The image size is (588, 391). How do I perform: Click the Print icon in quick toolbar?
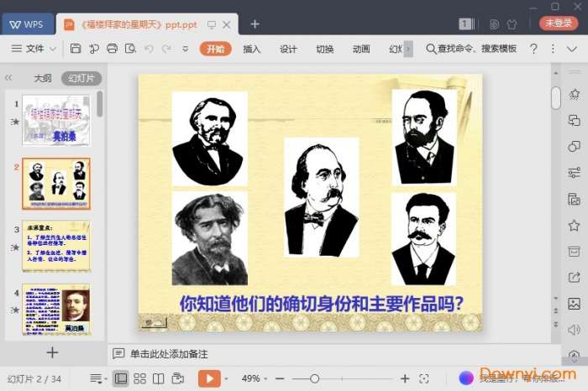(x=113, y=49)
